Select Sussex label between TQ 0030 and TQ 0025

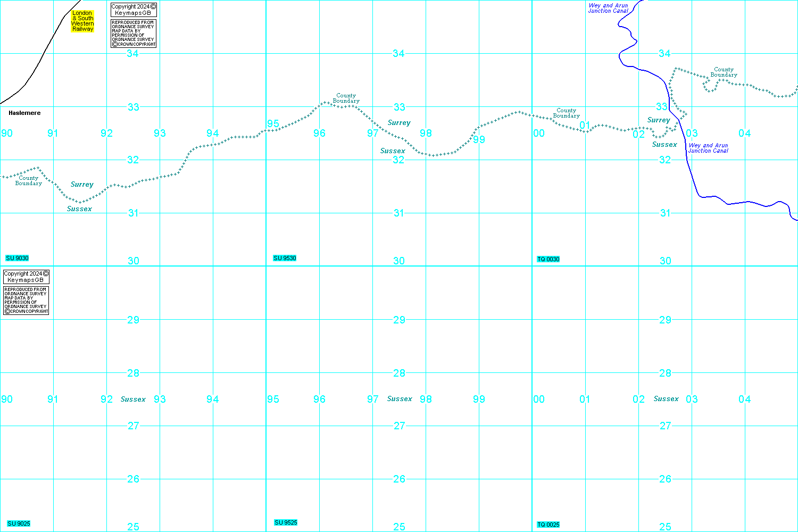pyautogui.click(x=666, y=398)
